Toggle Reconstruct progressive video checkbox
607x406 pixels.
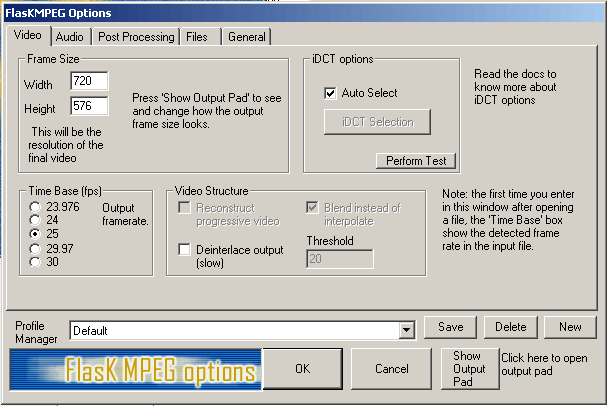[x=184, y=208]
